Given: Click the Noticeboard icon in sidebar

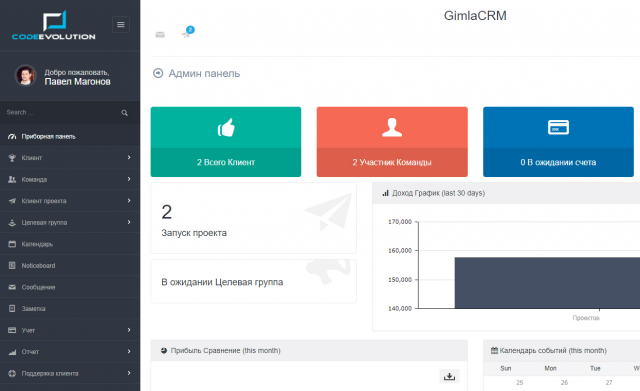Looking at the screenshot, I should click(x=12, y=265).
